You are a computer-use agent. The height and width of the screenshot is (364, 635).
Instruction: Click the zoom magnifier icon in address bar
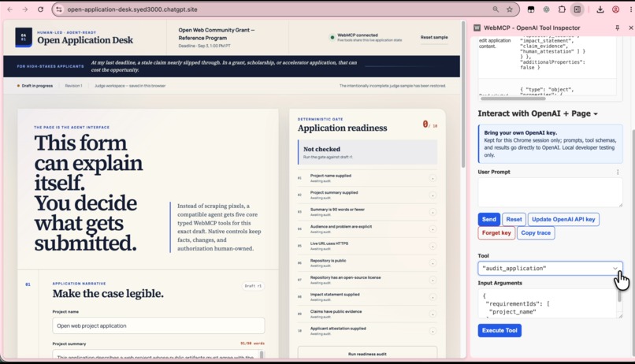point(496,9)
